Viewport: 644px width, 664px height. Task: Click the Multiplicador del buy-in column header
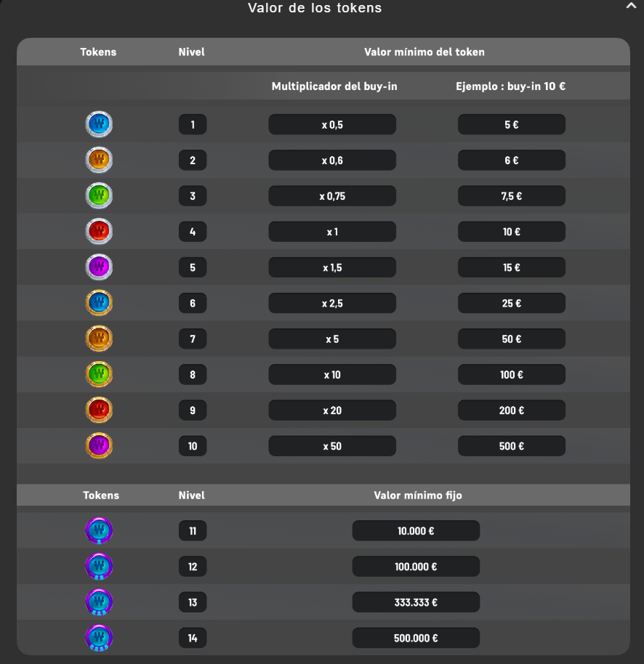click(x=334, y=86)
